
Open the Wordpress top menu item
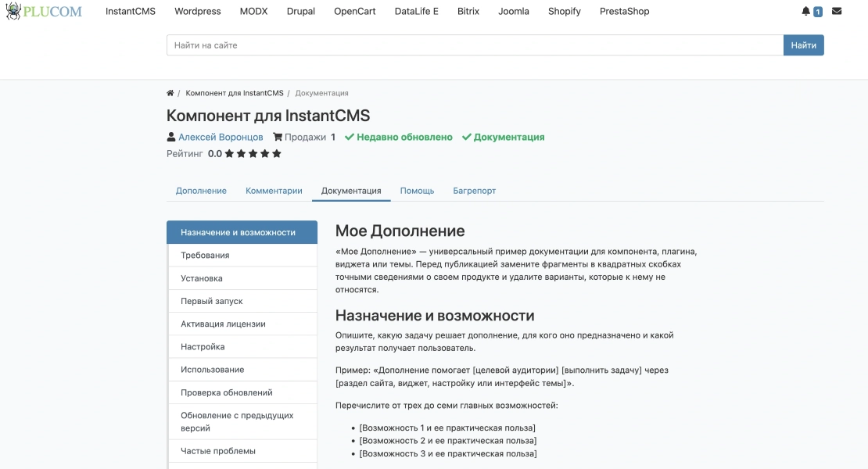tap(198, 11)
